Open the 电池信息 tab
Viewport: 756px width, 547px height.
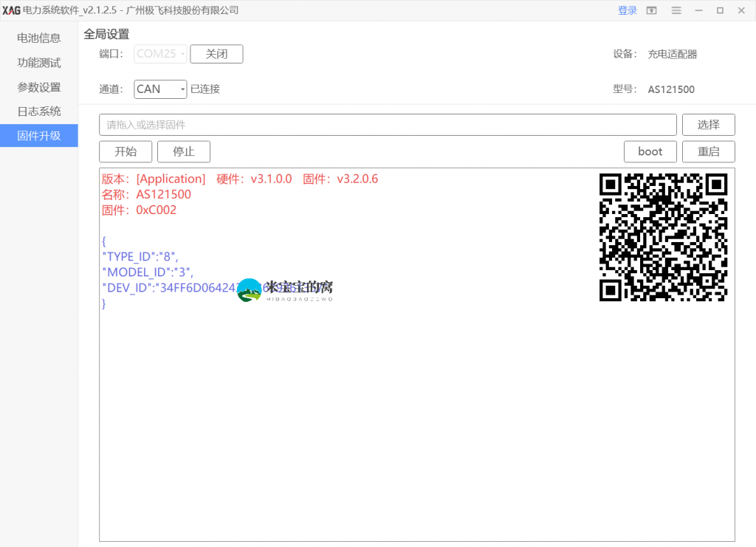[39, 38]
